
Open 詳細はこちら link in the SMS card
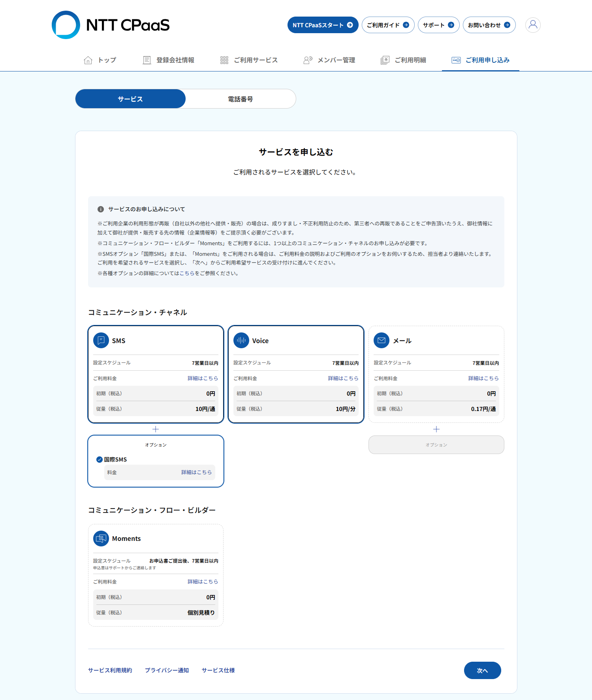point(203,378)
